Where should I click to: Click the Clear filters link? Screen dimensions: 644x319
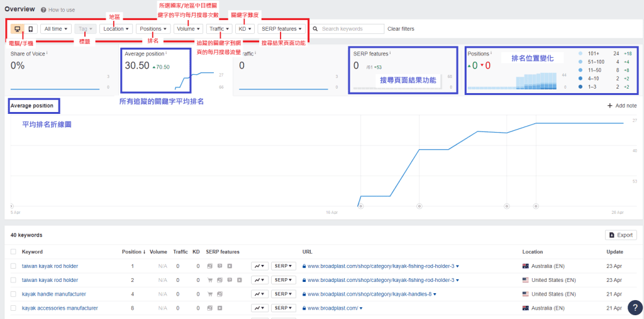coord(401,29)
